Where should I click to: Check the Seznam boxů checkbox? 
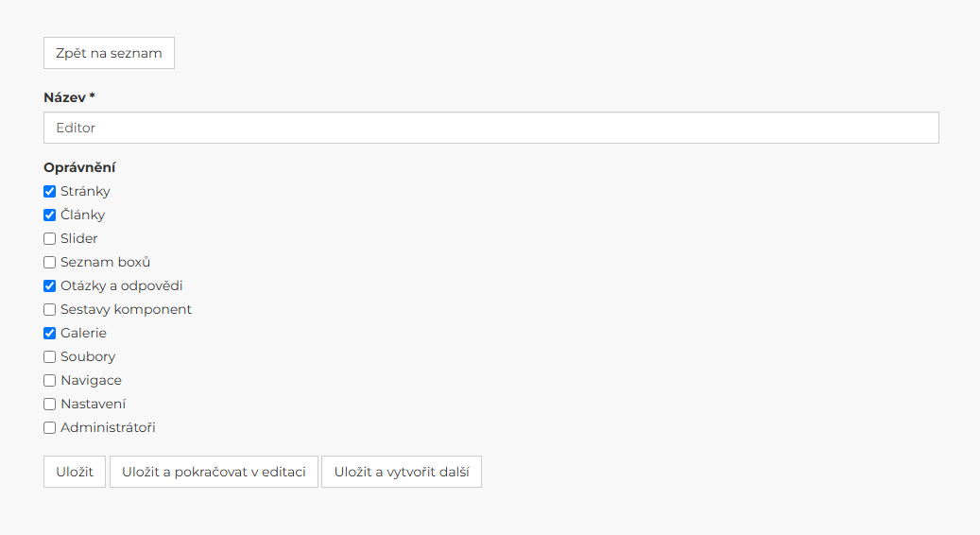49,263
